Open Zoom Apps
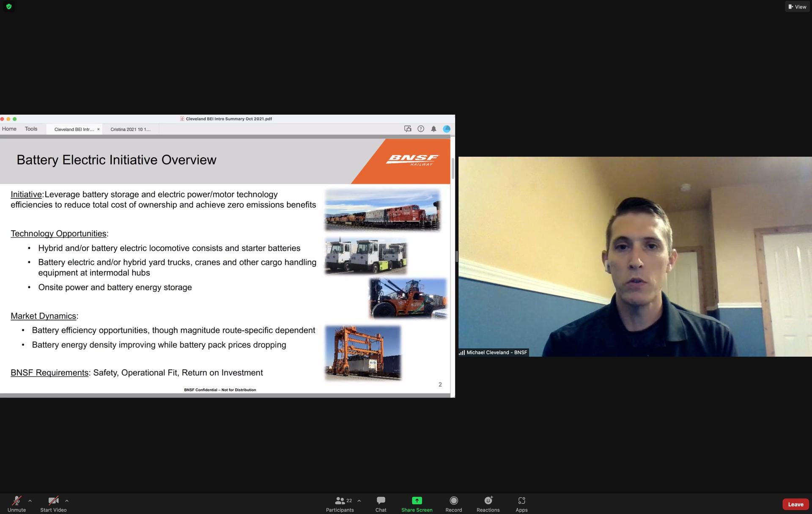The image size is (812, 514). point(521,504)
